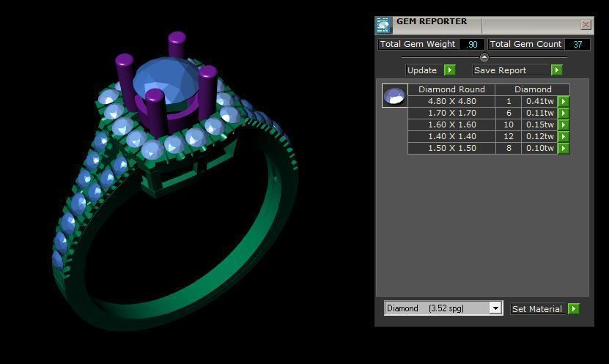
Task: Select the 1.70 X 1.70 size cell
Action: coord(451,113)
